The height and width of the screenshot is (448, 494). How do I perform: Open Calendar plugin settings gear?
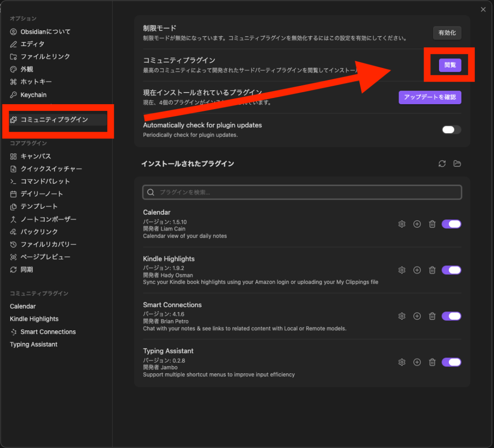pos(402,224)
